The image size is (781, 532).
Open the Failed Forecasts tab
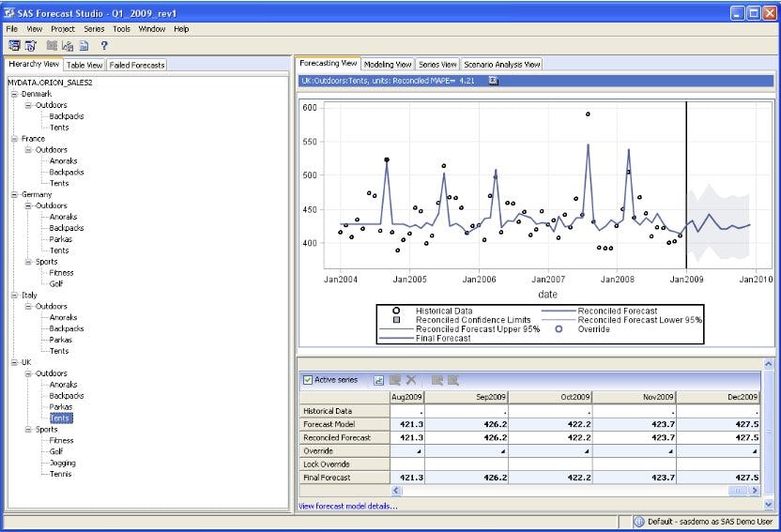pyautogui.click(x=137, y=66)
